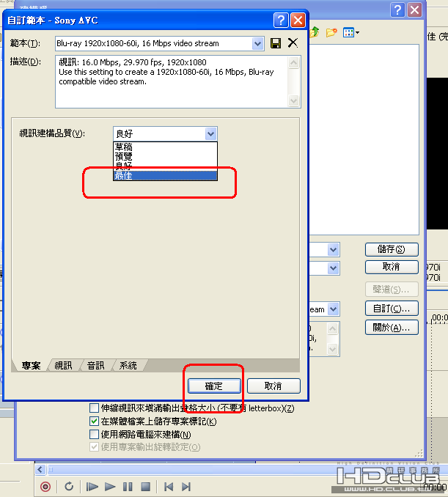This screenshot has height=497, width=448.
Task: Click 儲存(S) in render window
Action: pyautogui.click(x=392, y=249)
